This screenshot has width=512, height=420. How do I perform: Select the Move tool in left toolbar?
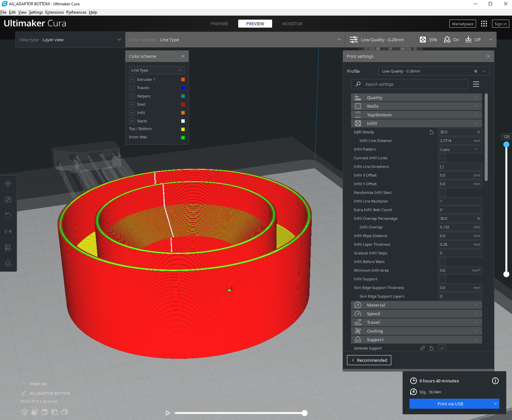tap(8, 184)
